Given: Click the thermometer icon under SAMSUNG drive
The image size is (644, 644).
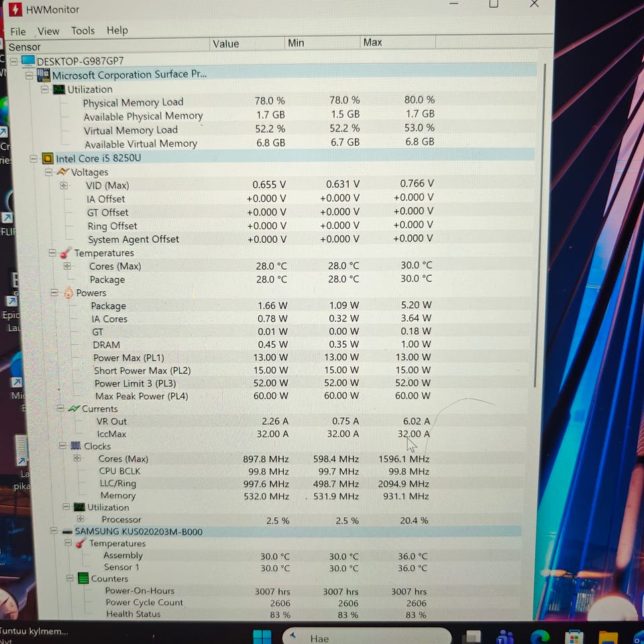Looking at the screenshot, I should 81,543.
